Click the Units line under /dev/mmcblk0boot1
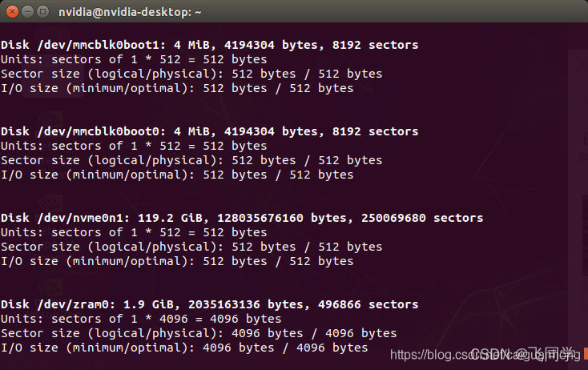Viewport: 588px width, 370px height. [x=134, y=59]
